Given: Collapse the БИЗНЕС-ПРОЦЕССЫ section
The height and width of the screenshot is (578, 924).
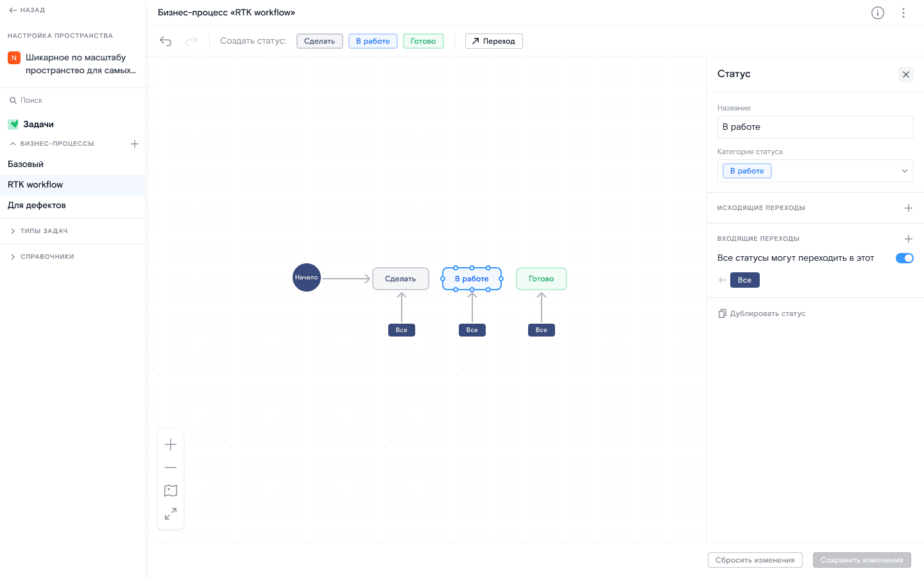Looking at the screenshot, I should coord(13,144).
